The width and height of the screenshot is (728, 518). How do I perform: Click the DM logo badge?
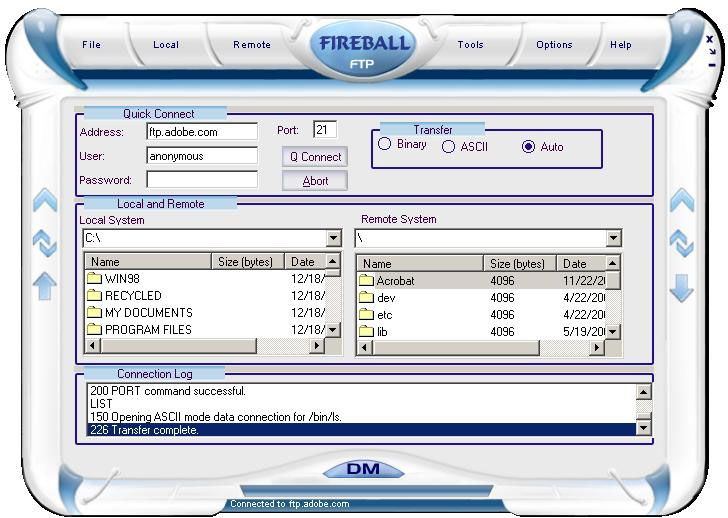click(x=363, y=469)
